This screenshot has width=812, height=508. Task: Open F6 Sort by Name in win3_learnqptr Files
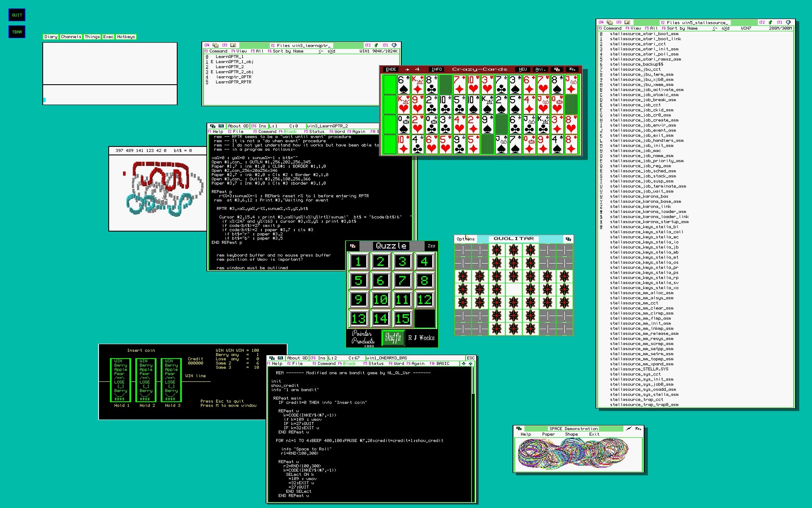coord(285,51)
